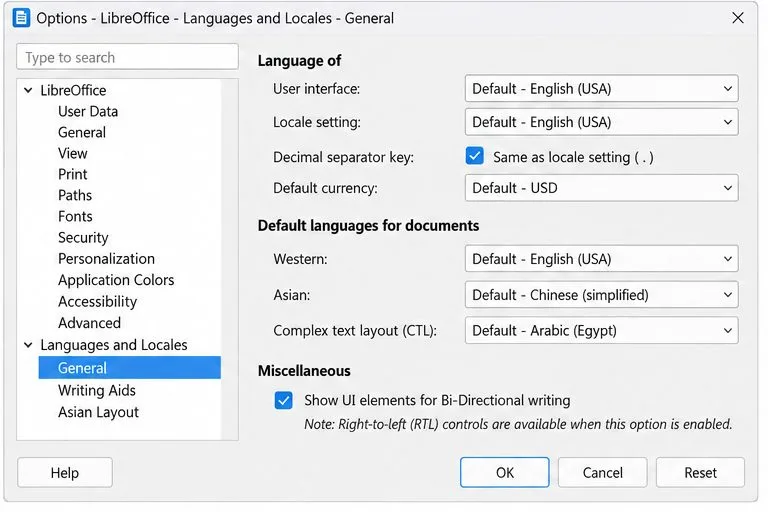Screen dimensions: 768x512
Task: Click the Cancel button
Action: click(x=602, y=472)
